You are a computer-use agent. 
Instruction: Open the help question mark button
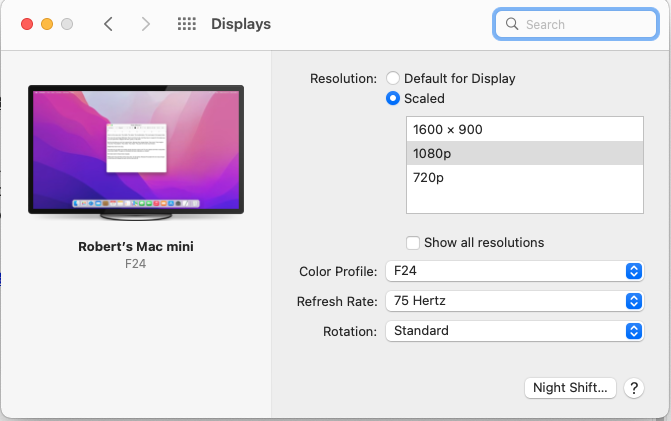633,388
